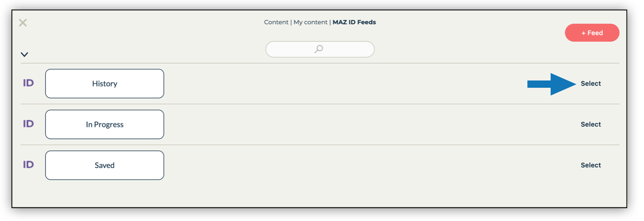
Task: Click the blue arrow pointing to Select
Action: coord(552,84)
